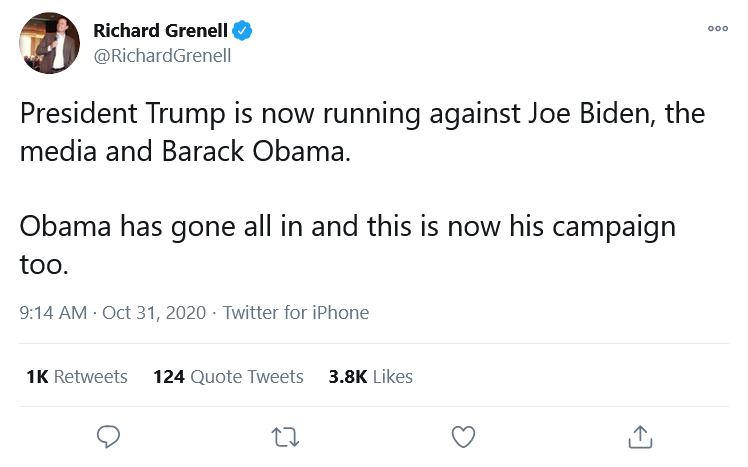Open the Twitter for iPhone source link
This screenshot has width=748, height=467.
296,313
